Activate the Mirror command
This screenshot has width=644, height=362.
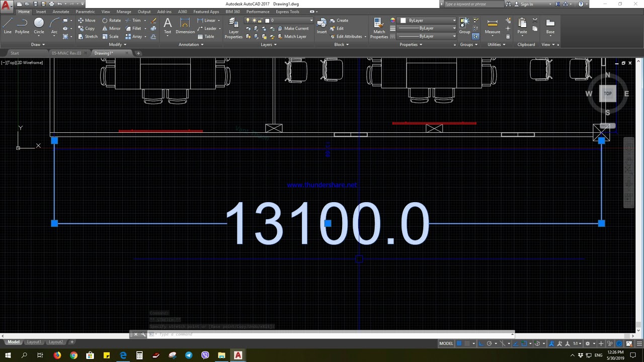tap(111, 29)
